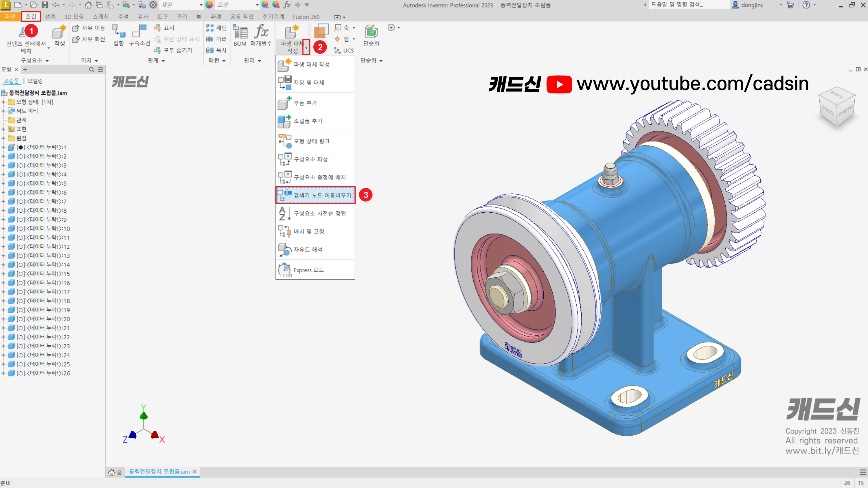Select the 자유 회전 (Free Rotate) tool
The width and height of the screenshot is (868, 488).
(x=89, y=39)
